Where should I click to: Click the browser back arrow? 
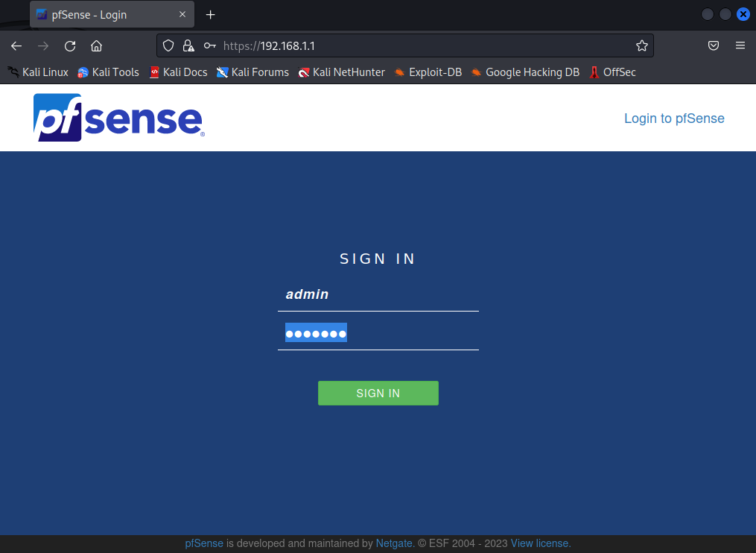[x=16, y=45]
